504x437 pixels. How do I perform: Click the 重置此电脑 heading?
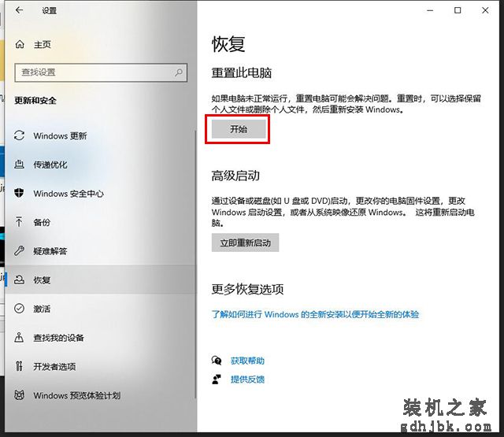point(242,73)
